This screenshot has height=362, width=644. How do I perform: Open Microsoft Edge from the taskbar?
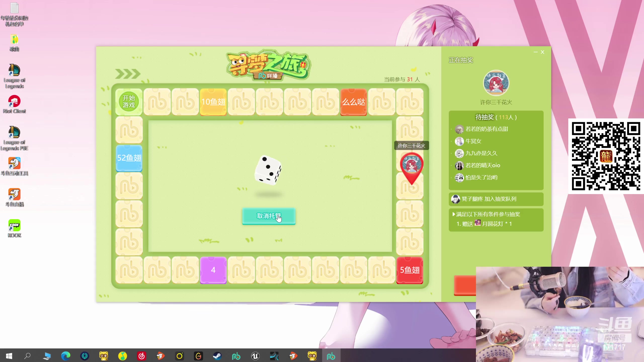(x=66, y=356)
